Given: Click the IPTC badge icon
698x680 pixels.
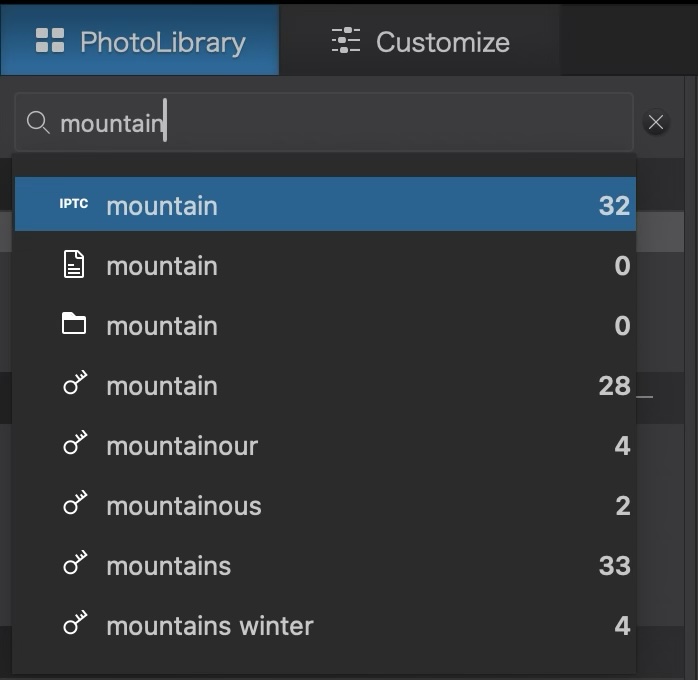Looking at the screenshot, I should [x=74, y=205].
